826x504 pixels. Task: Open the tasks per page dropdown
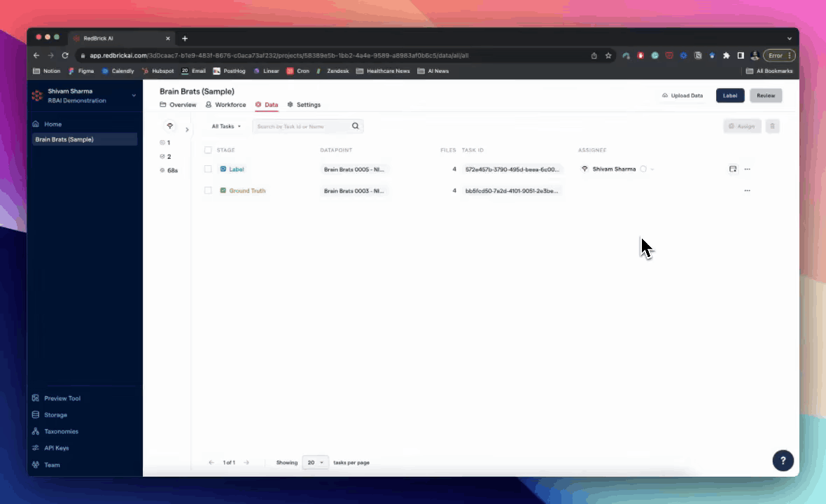(316, 463)
